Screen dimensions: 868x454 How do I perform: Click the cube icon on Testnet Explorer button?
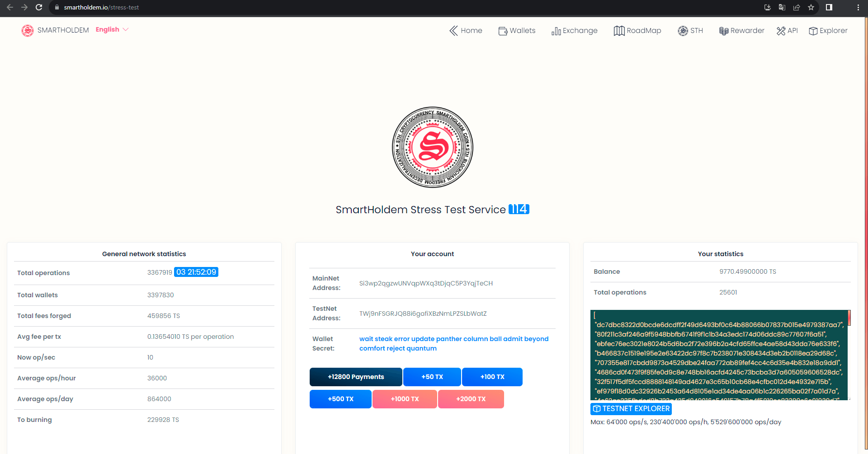[597, 409]
